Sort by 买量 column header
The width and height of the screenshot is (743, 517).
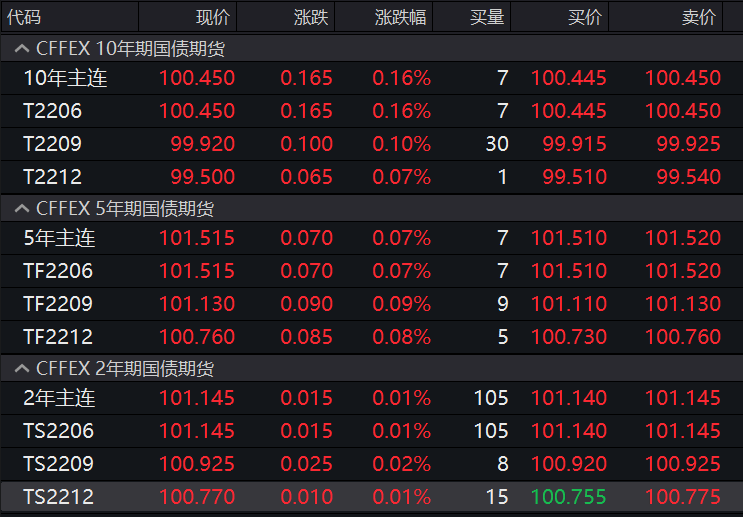pos(487,17)
